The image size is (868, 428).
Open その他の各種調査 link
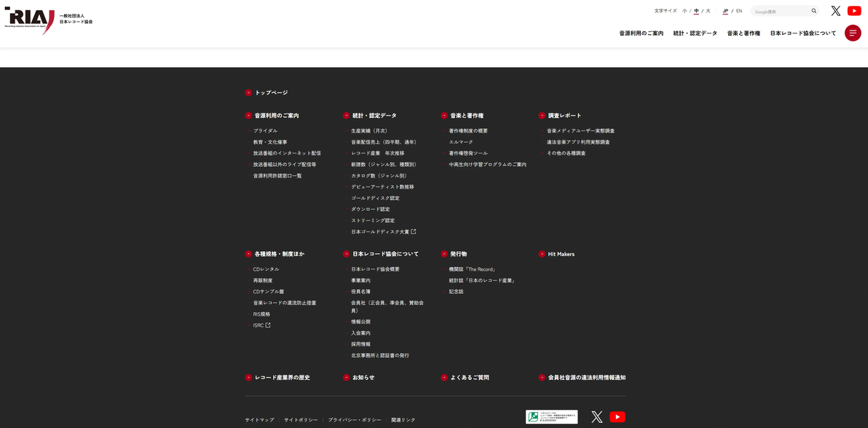point(567,154)
